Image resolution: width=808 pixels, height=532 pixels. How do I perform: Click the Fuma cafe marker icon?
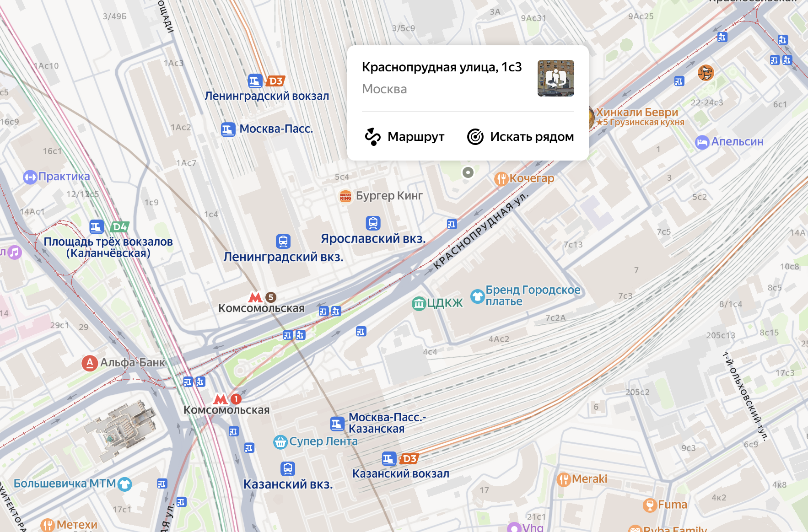pyautogui.click(x=650, y=505)
